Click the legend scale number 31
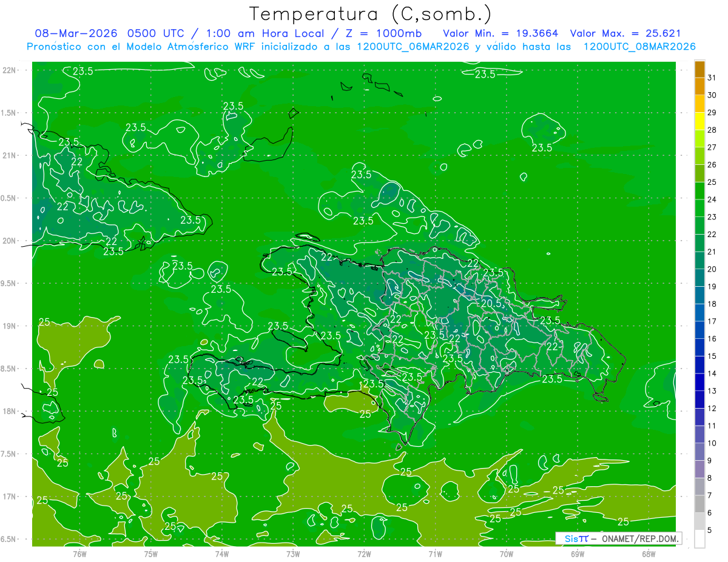The height and width of the screenshot is (562, 728). 712,78
